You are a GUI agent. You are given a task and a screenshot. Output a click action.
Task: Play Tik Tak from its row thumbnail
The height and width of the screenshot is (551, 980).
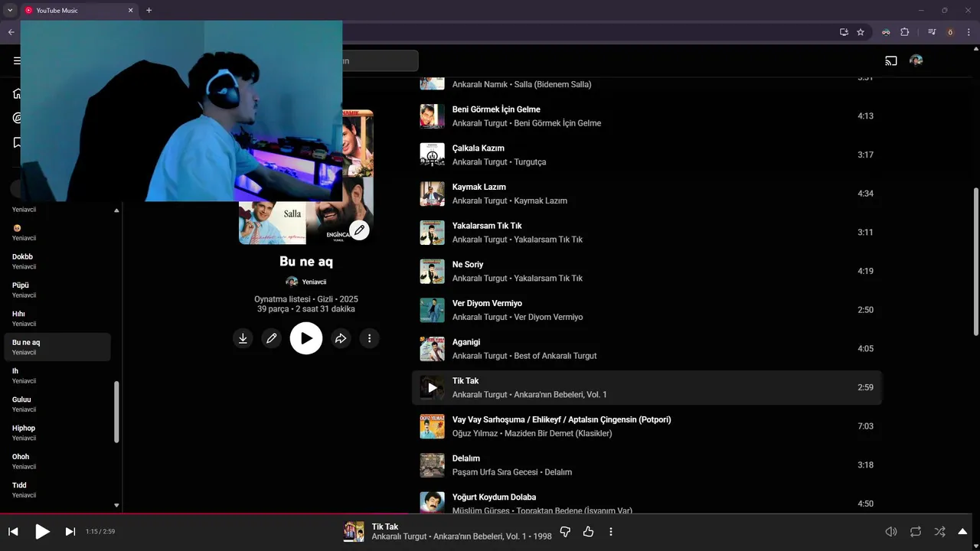[432, 388]
